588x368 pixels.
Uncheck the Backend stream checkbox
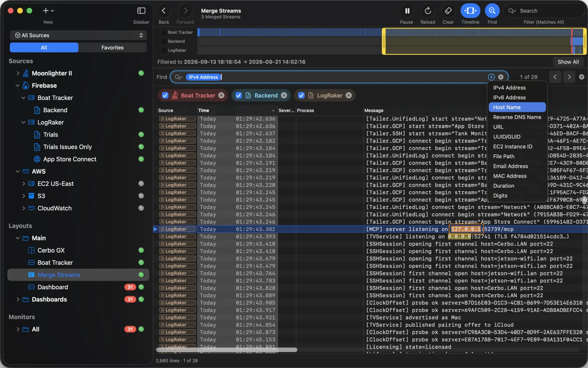click(239, 95)
